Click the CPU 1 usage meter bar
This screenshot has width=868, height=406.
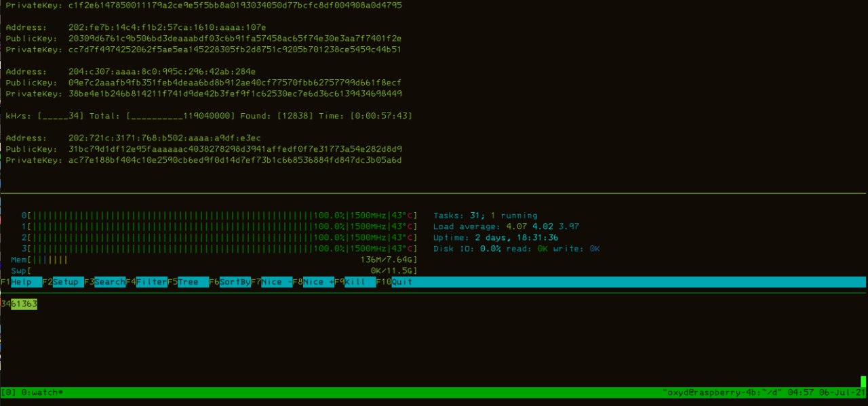pyautogui.click(x=219, y=226)
